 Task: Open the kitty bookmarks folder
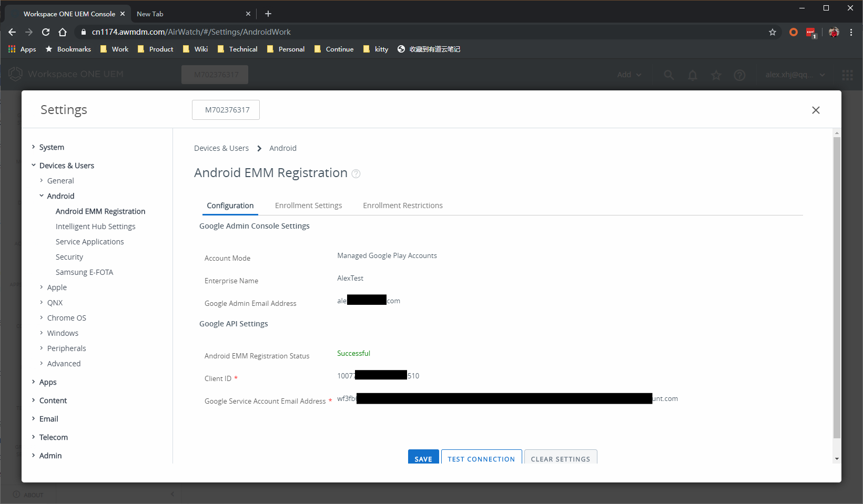click(x=375, y=49)
